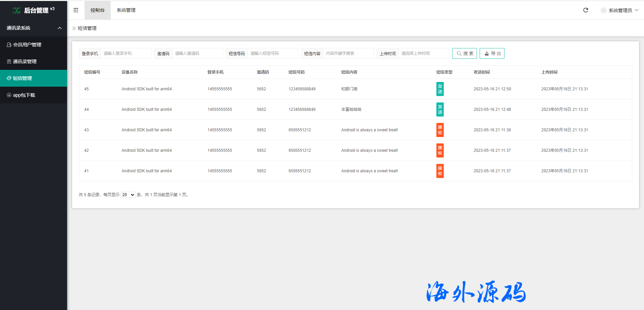
Task: Click the 上传时间 date picker field
Action: pyautogui.click(x=423, y=53)
